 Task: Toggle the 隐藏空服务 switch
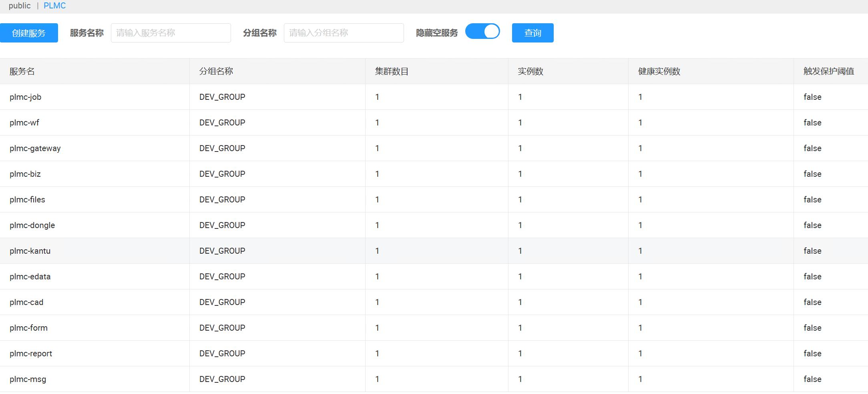(482, 31)
